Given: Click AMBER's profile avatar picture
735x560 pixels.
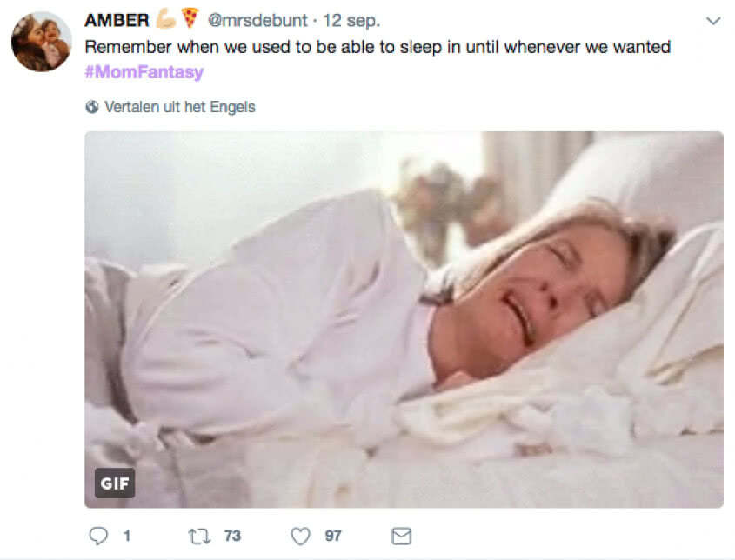Looking at the screenshot, I should click(41, 43).
